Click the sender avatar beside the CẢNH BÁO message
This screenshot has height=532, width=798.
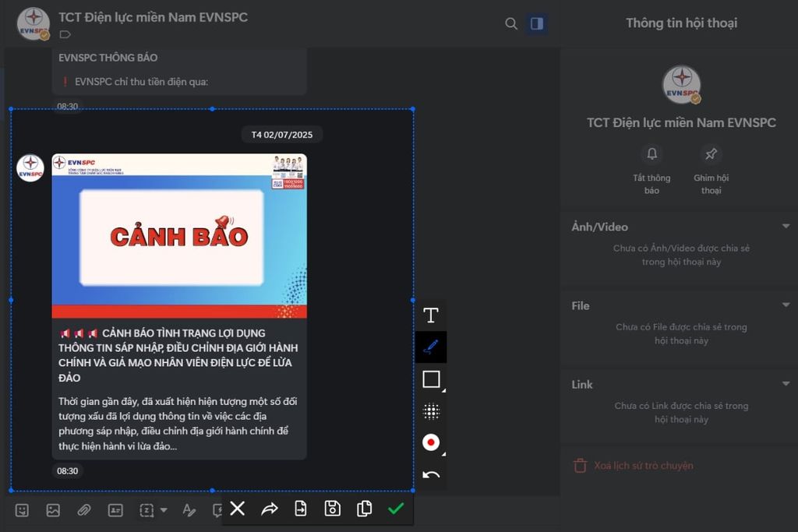click(30, 167)
